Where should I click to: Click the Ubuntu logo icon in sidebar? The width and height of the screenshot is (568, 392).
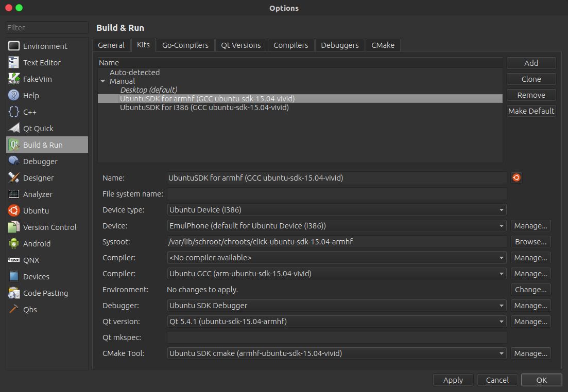[14, 210]
